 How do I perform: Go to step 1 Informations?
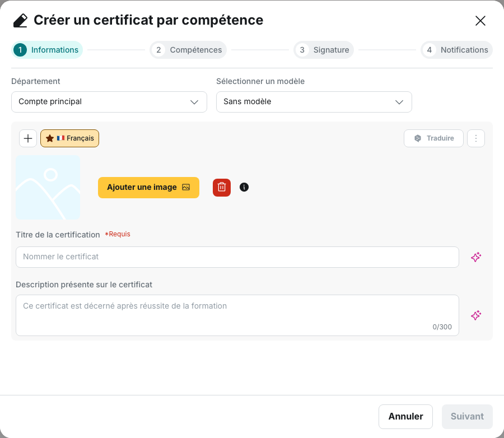[x=47, y=50]
